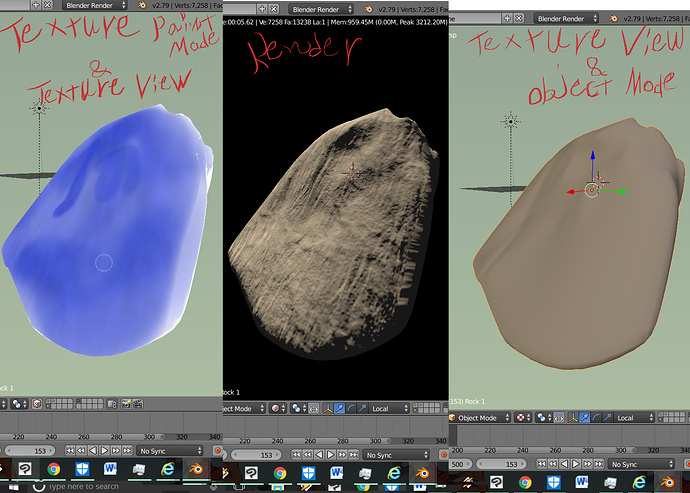Open the Blender Render engine menu in the left panel

[95, 5]
